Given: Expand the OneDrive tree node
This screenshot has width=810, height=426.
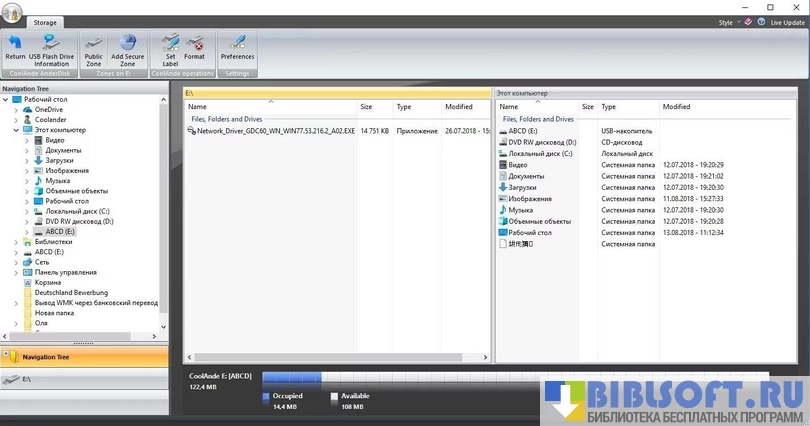Looking at the screenshot, I should tap(16, 109).
